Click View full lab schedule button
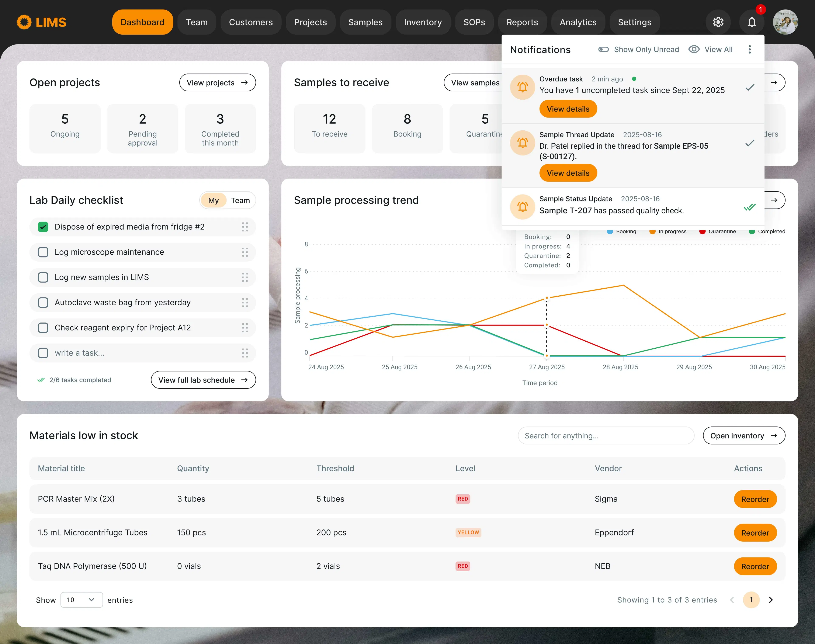The image size is (815, 644). coord(203,380)
